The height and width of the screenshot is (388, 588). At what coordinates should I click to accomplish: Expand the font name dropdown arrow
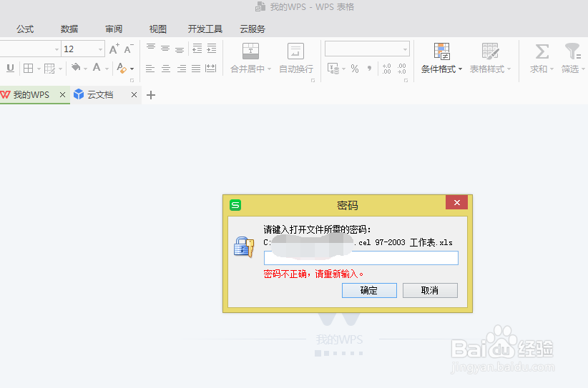[57, 49]
